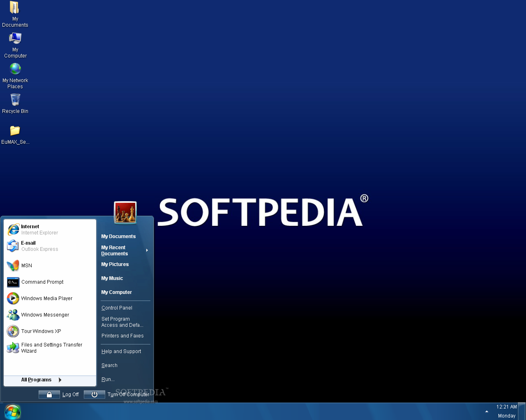Click the 12:21 AM taskbar clock
Image resolution: width=526 pixels, height=420 pixels.
(x=507, y=407)
